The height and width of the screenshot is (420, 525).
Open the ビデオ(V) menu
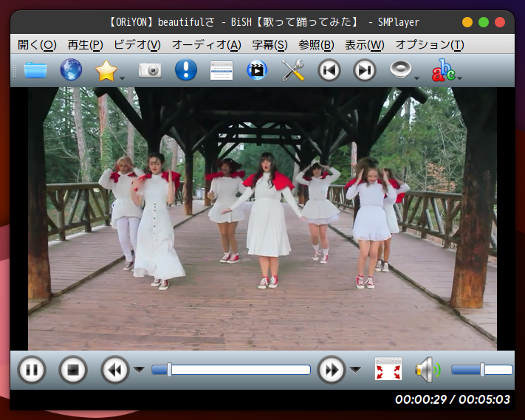137,44
